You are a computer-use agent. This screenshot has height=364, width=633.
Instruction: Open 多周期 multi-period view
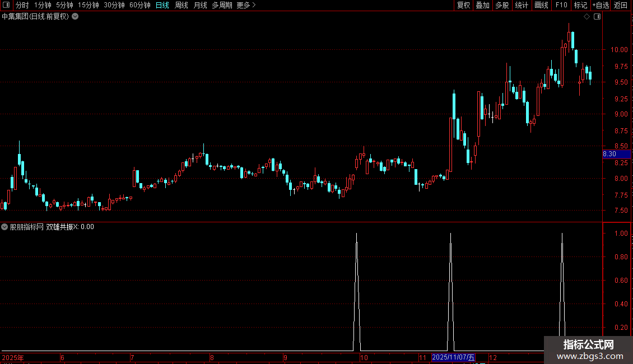tap(222, 5)
